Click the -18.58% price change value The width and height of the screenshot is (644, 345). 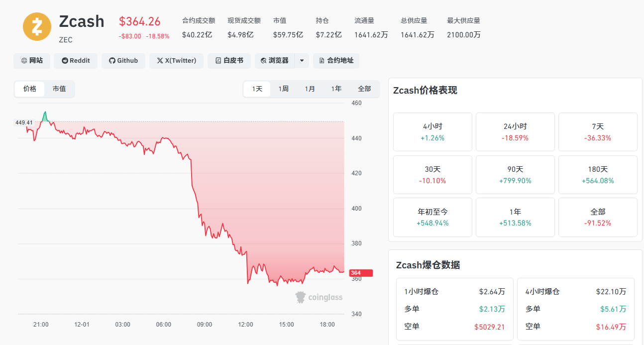tap(158, 36)
